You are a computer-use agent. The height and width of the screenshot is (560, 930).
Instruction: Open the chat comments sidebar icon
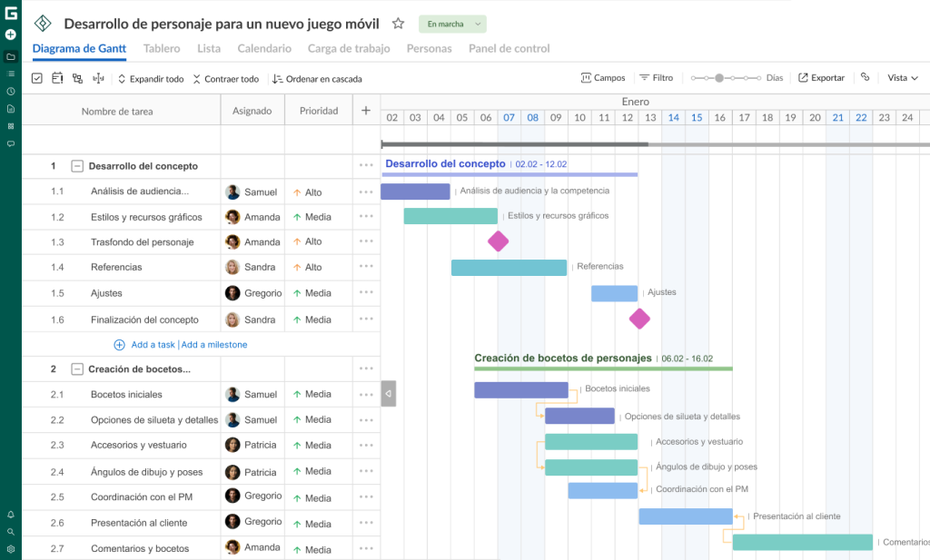click(11, 143)
